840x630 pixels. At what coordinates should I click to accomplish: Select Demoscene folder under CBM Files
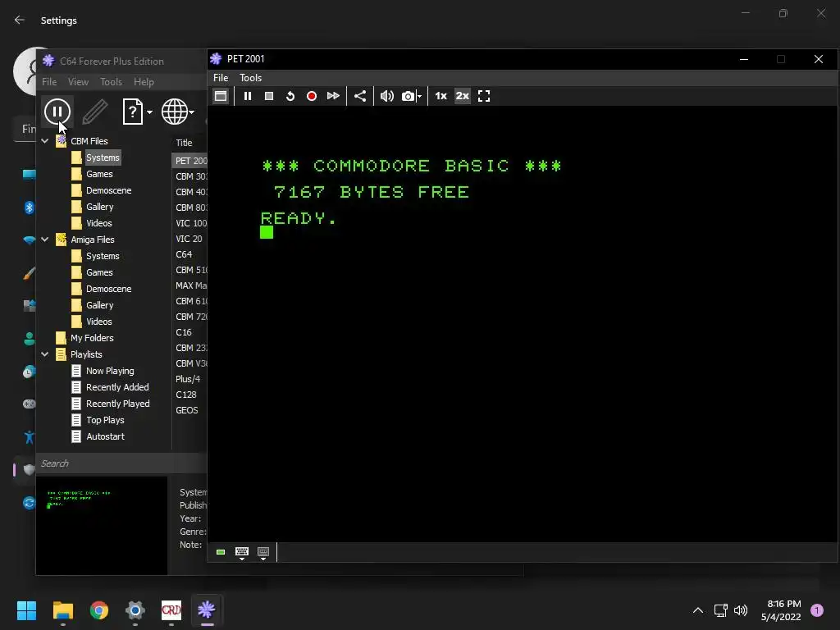[x=108, y=190]
